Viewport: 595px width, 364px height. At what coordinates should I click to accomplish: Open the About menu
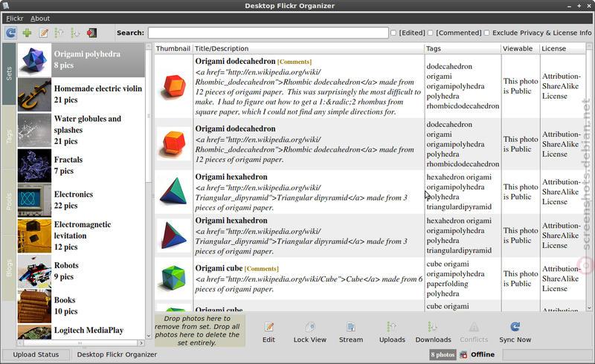point(40,18)
